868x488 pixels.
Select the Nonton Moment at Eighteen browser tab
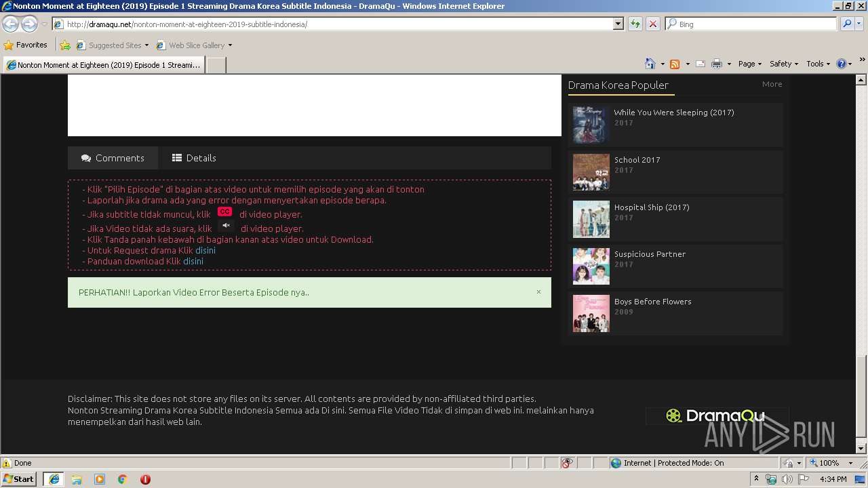click(x=104, y=65)
